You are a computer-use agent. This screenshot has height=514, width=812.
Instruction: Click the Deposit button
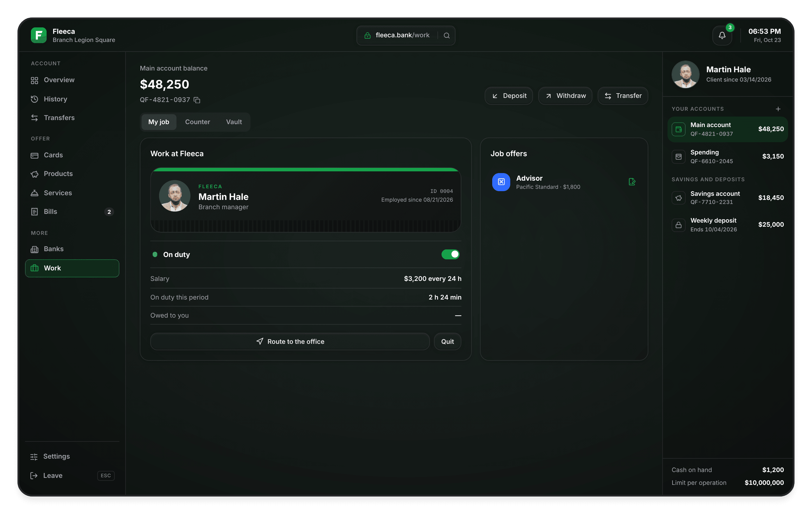point(509,96)
